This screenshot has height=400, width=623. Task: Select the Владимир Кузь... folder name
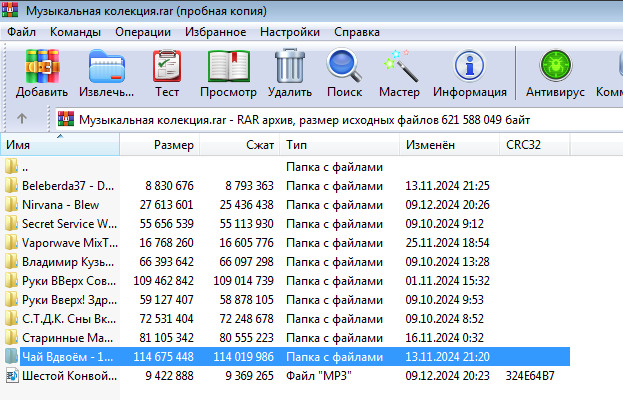[68, 261]
